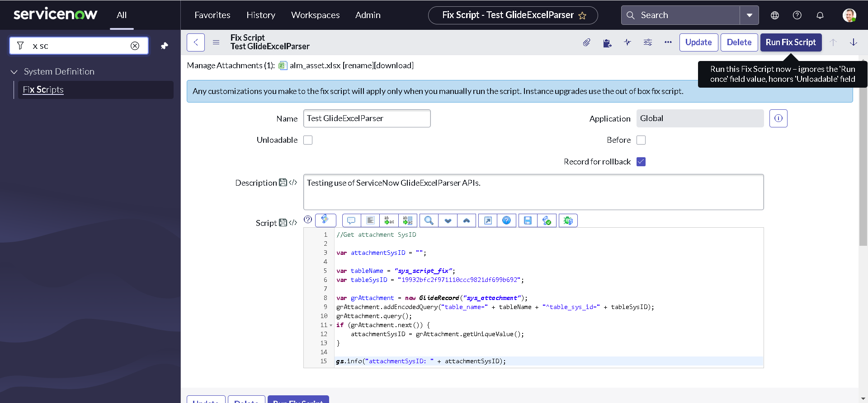Toggle syntax highlighting in the script editor
Viewport: 868px width, 403px height.
(325, 220)
